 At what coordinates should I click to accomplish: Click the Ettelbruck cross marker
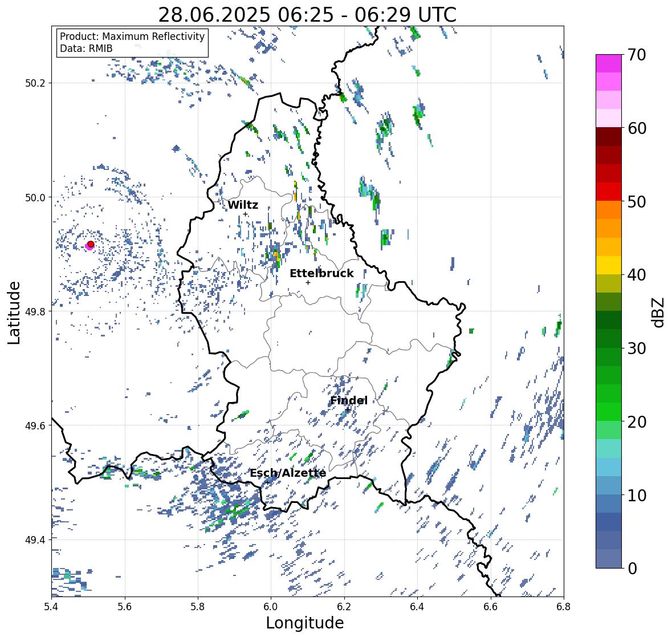pos(308,282)
